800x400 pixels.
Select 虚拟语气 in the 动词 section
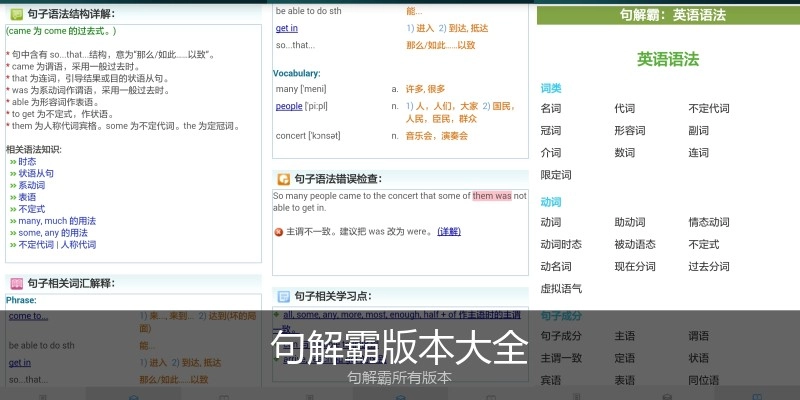[x=561, y=289]
